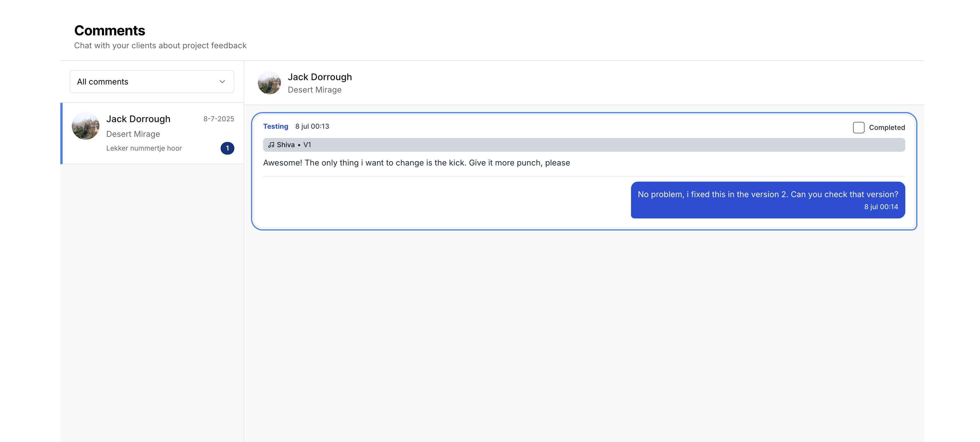The height and width of the screenshot is (442, 980).
Task: Click the music note icon beside Shiva
Action: click(x=271, y=145)
